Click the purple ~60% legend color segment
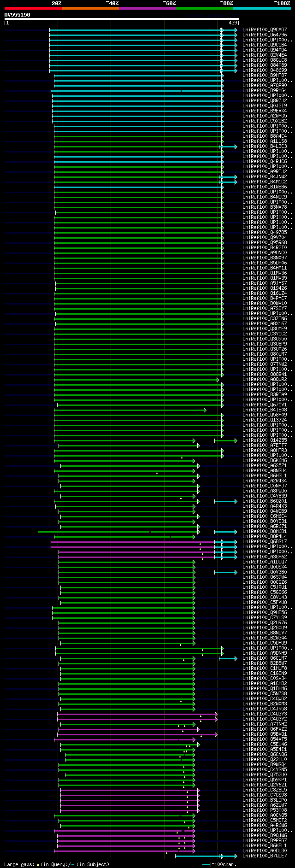Image resolution: width=295 pixels, height=868 pixels. pos(147,8)
